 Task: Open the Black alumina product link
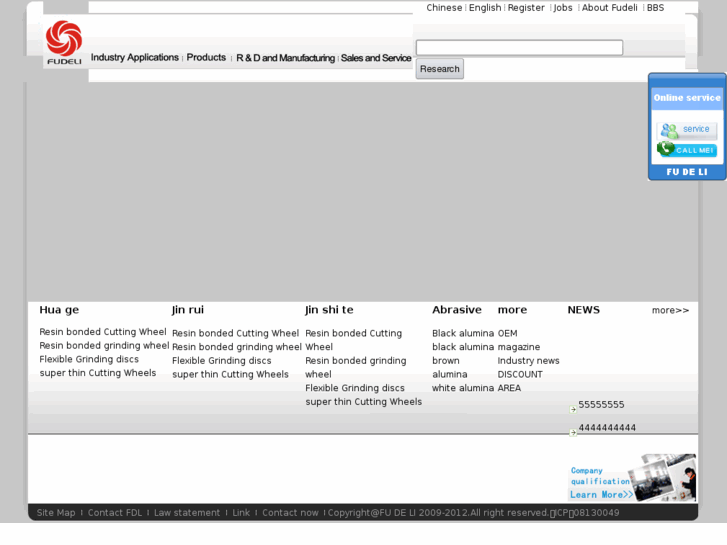(463, 333)
